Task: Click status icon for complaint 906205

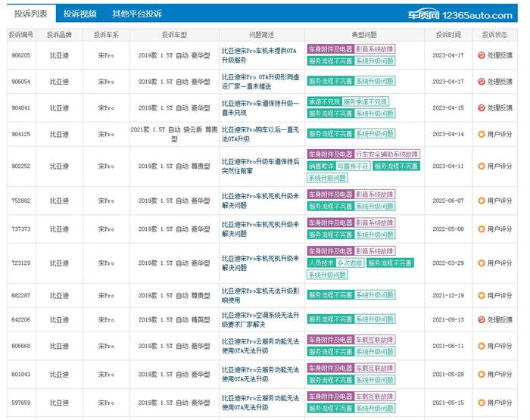Action: pyautogui.click(x=481, y=55)
